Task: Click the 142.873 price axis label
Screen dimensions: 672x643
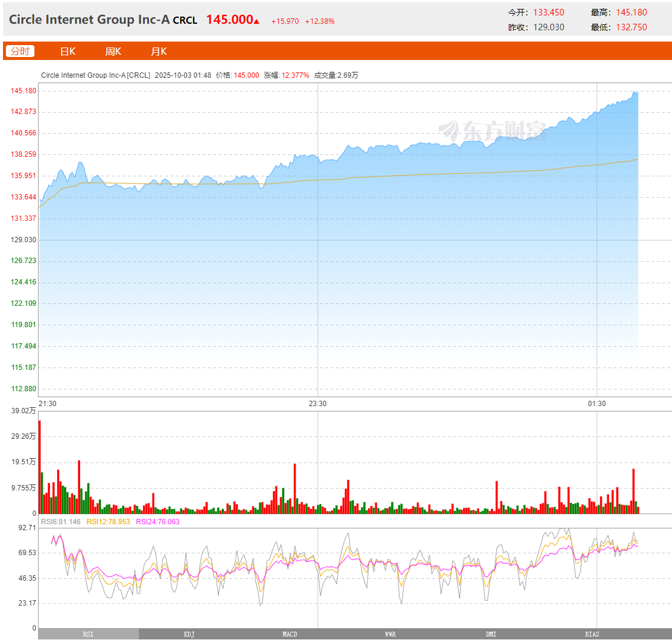Action: 24,112
